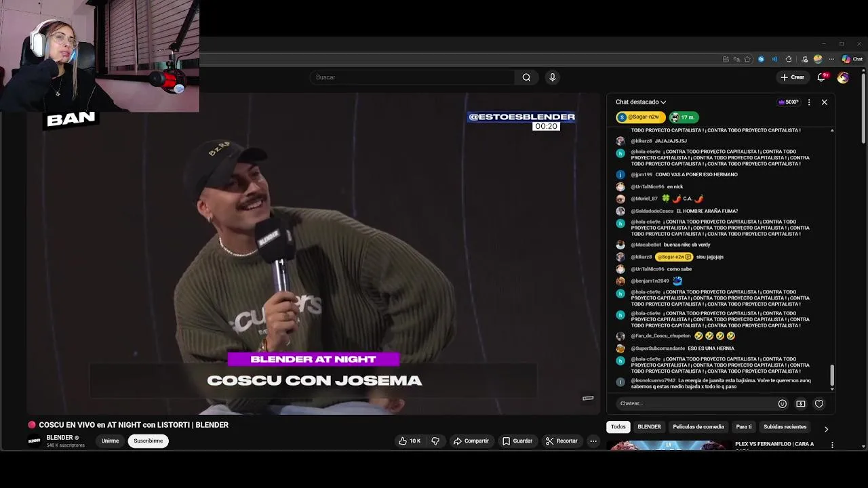The height and width of the screenshot is (488, 868).
Task: Send a heart reaction in live chat
Action: click(819, 403)
